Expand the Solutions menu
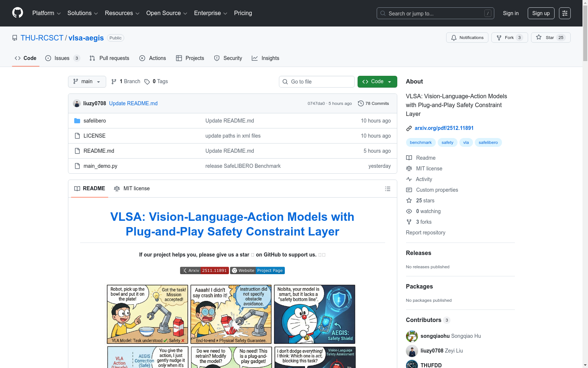The image size is (588, 368). (x=83, y=13)
